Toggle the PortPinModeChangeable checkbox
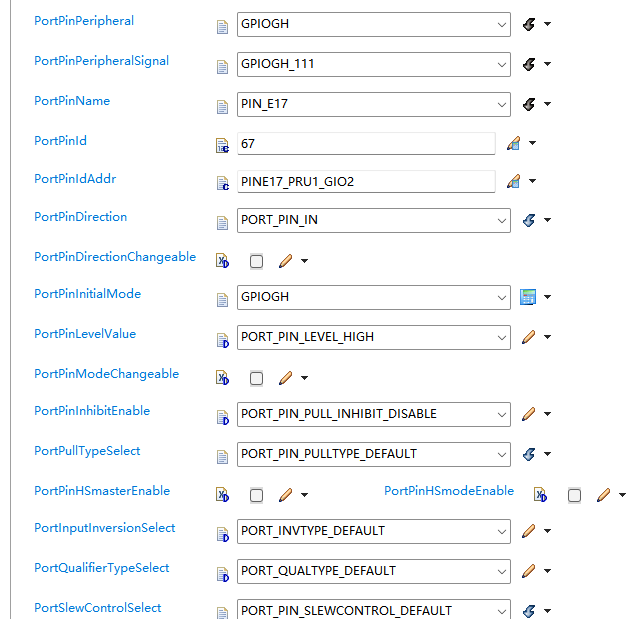This screenshot has width=628, height=619. point(257,378)
